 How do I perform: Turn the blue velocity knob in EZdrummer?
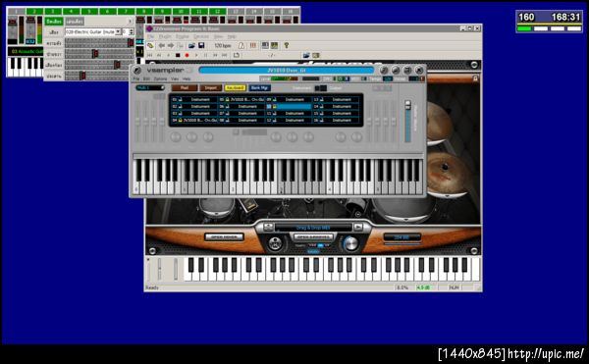(x=350, y=243)
